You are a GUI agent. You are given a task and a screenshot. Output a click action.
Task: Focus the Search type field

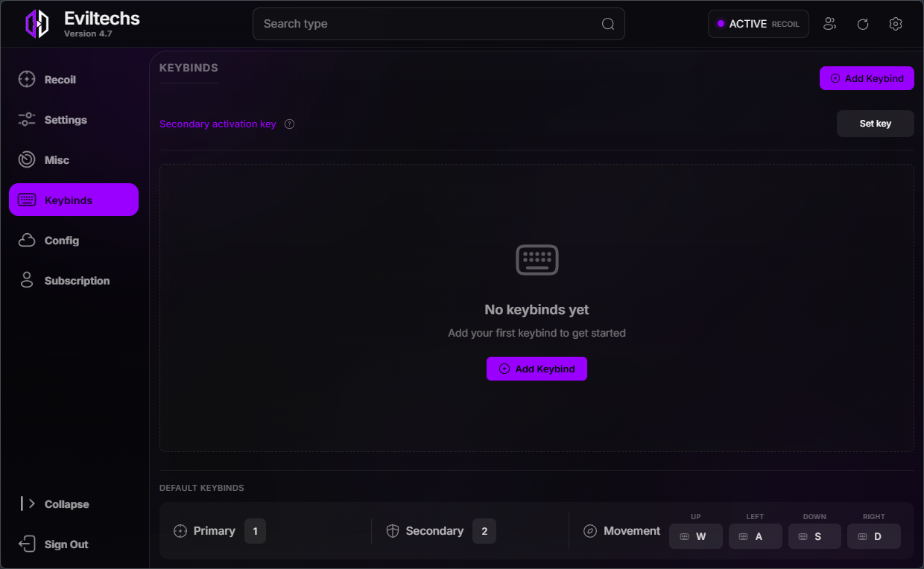pos(438,24)
